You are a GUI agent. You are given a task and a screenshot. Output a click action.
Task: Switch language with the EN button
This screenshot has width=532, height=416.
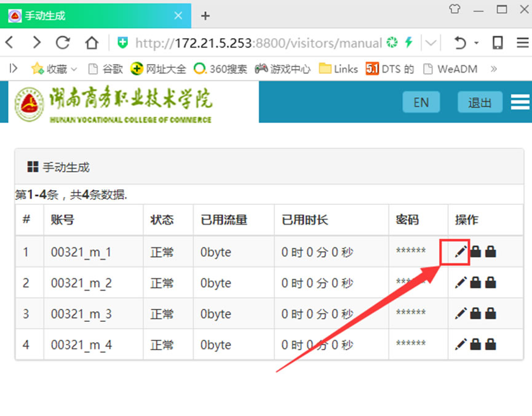click(421, 103)
